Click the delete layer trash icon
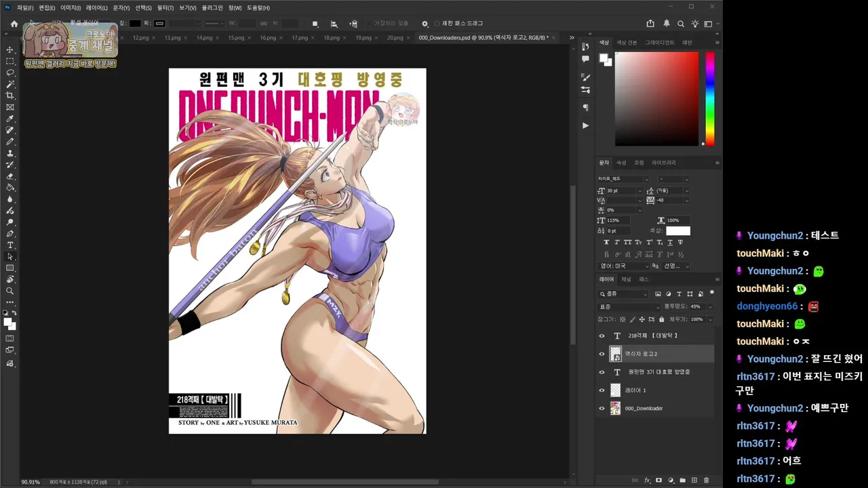This screenshot has width=868, height=488. click(x=706, y=481)
